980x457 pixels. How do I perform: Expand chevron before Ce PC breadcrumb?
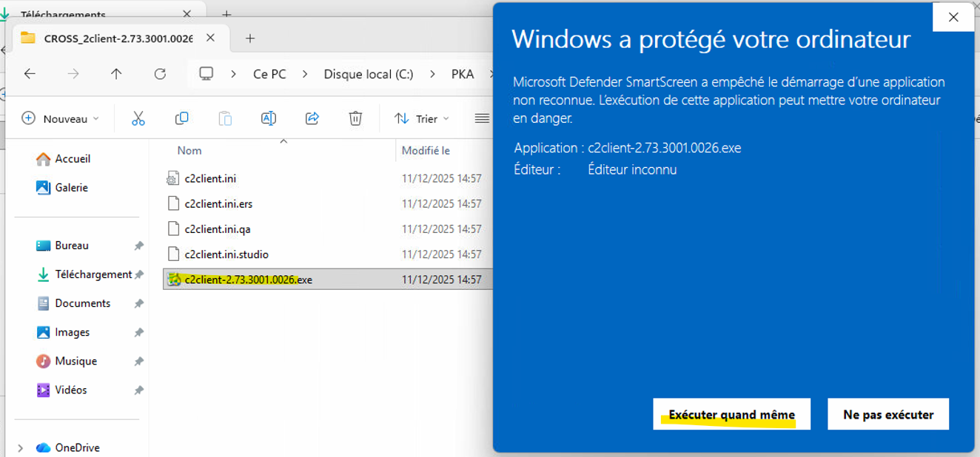click(x=234, y=74)
